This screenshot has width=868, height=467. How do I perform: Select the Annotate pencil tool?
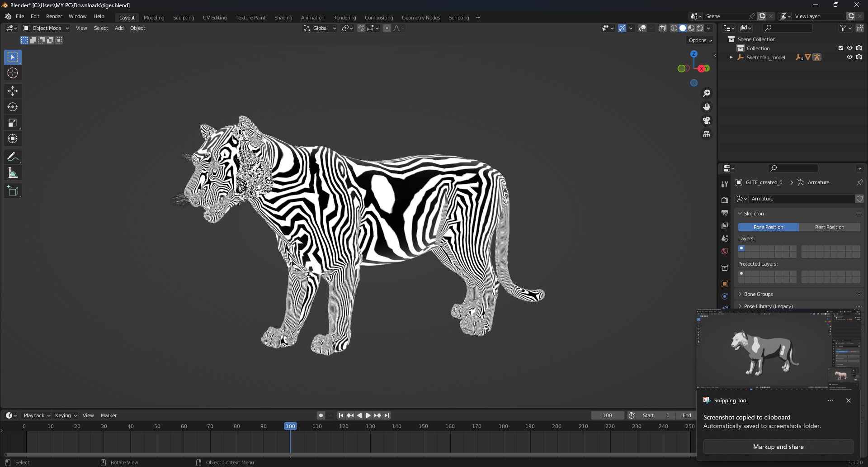13,157
